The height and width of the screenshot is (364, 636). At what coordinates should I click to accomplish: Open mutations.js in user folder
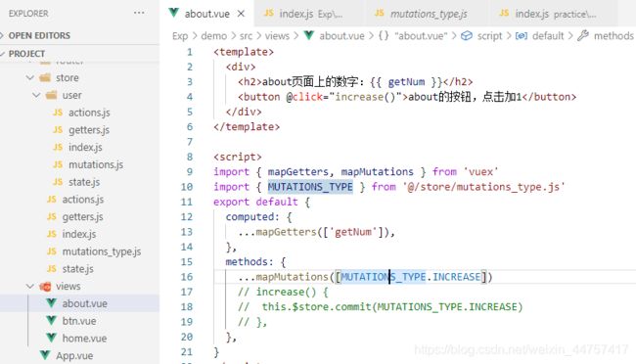point(96,164)
